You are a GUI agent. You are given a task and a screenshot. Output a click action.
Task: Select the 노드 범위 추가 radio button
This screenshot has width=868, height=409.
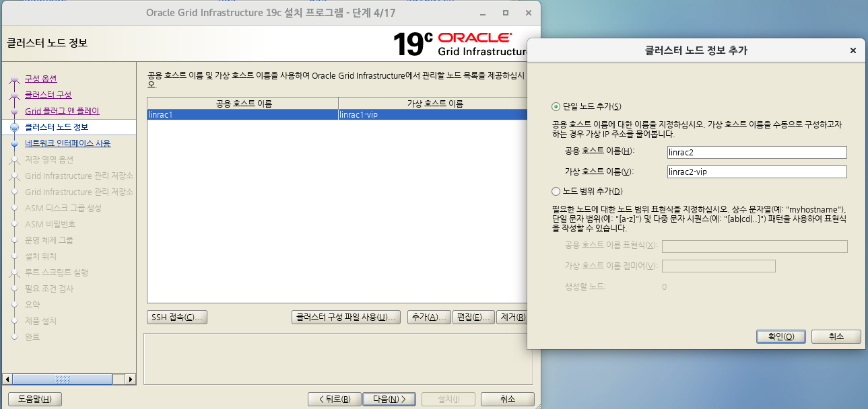[x=556, y=191]
